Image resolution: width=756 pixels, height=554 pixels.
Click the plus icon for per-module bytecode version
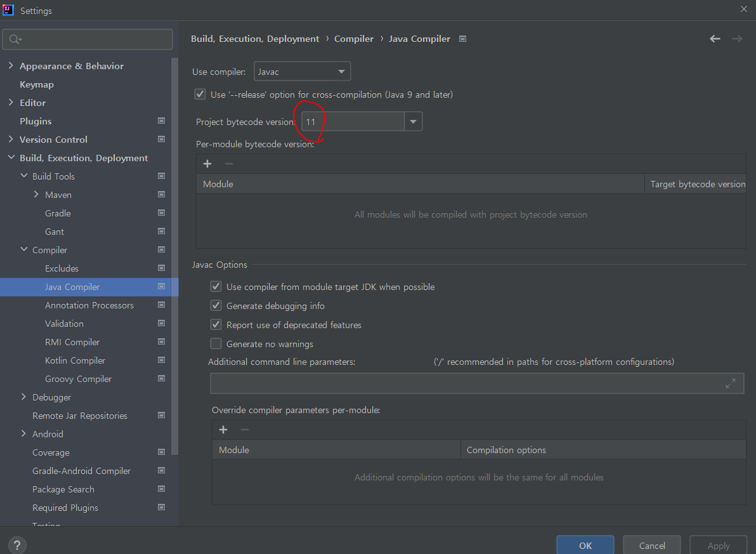coord(207,164)
